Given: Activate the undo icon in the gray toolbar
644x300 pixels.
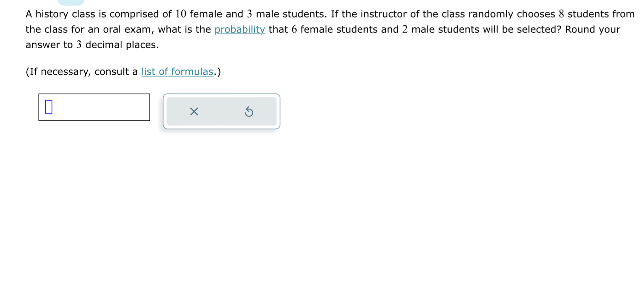Looking at the screenshot, I should 249,111.
